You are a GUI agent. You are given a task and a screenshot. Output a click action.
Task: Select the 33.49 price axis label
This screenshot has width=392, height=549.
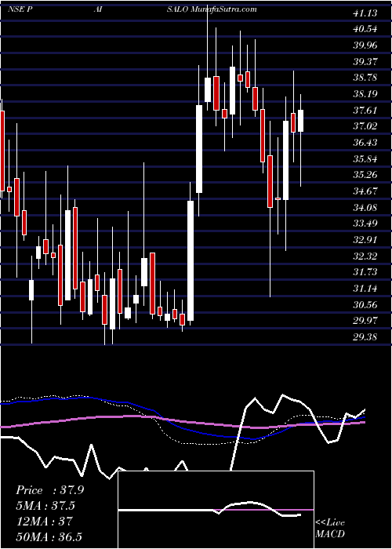[x=365, y=224]
